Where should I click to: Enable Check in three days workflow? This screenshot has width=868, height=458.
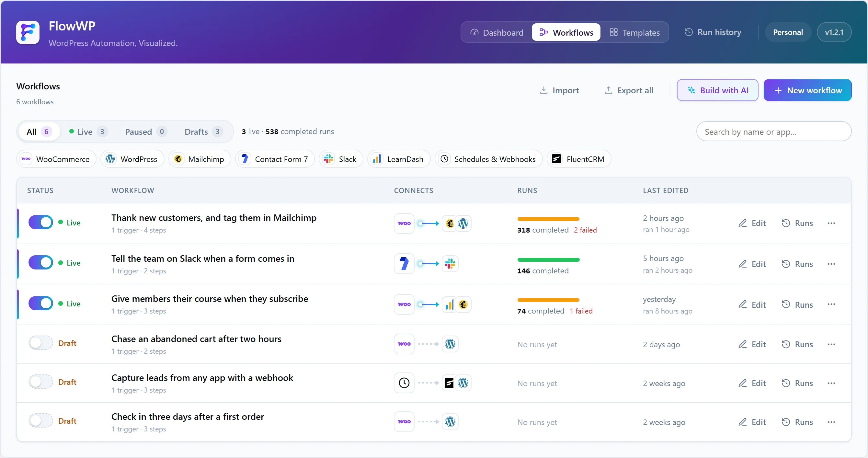tap(41, 421)
